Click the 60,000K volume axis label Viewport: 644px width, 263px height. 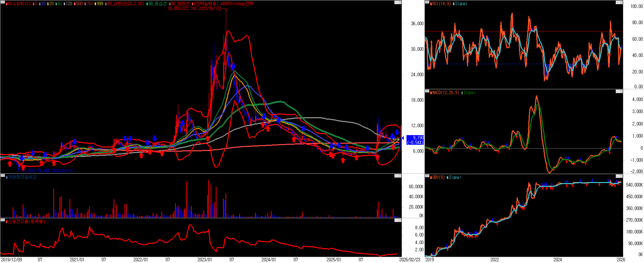[416, 187]
